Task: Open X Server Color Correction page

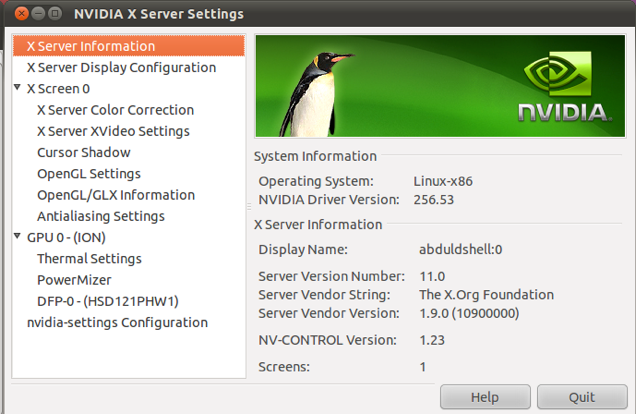Action: click(x=115, y=110)
